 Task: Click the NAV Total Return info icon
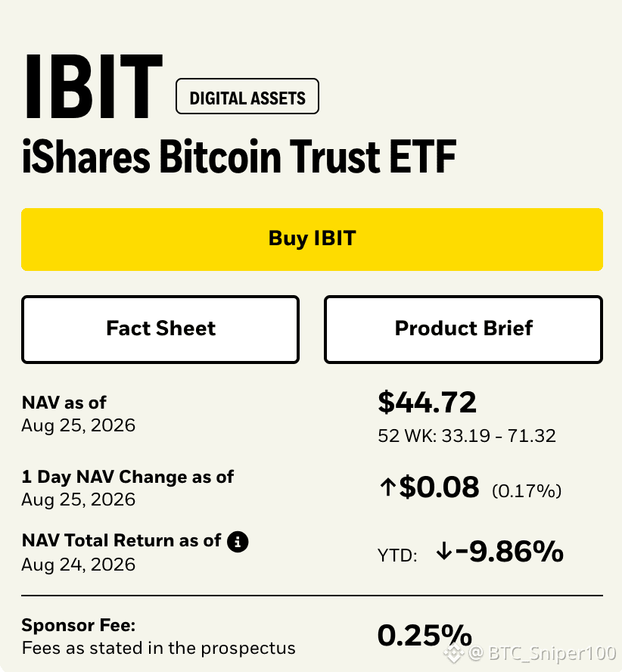coord(238,541)
